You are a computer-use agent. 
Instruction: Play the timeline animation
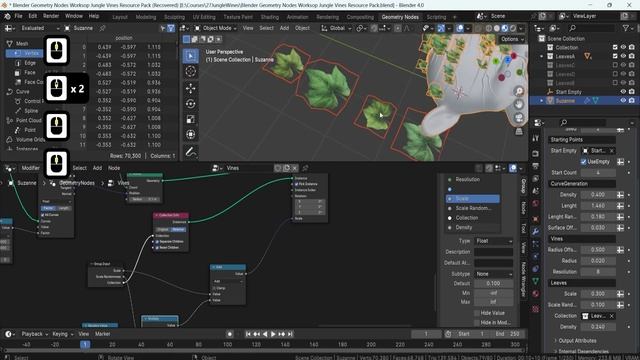(x=273, y=334)
